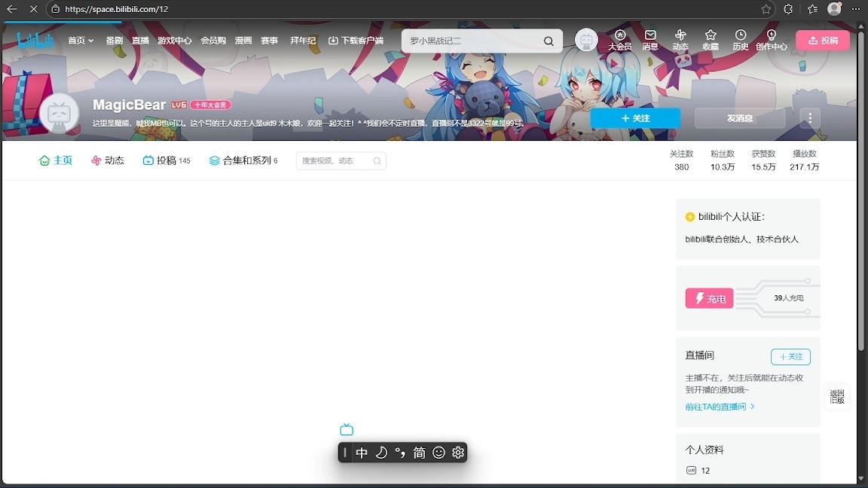
Task: Click the pink 充电 button
Action: click(709, 298)
